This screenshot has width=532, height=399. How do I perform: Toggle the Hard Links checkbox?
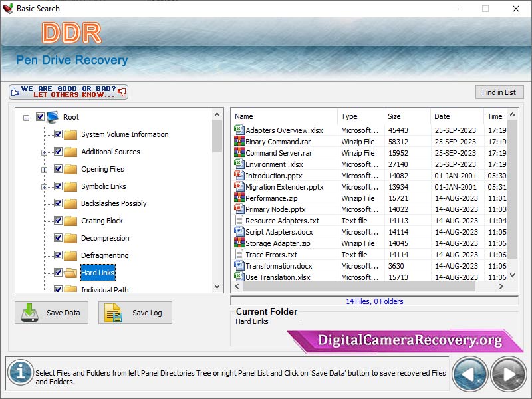58,273
